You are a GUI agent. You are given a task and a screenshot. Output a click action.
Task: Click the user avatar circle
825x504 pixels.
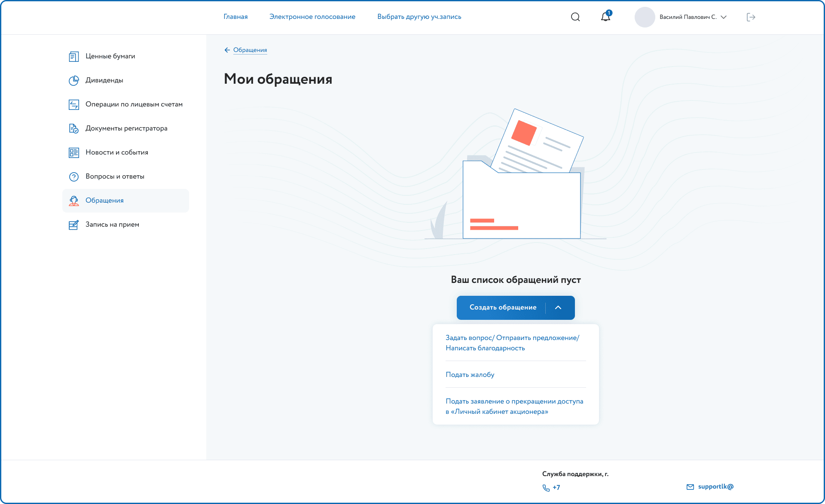click(645, 17)
